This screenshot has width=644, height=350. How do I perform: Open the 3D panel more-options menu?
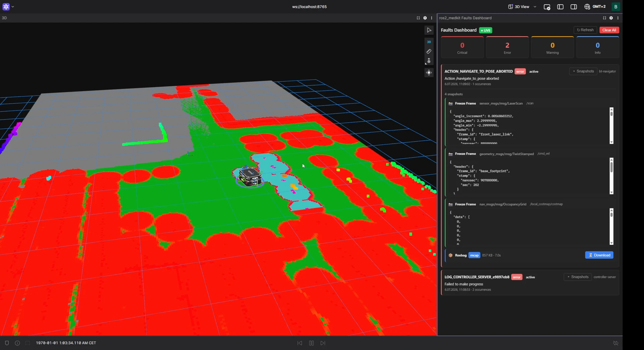pyautogui.click(x=432, y=18)
